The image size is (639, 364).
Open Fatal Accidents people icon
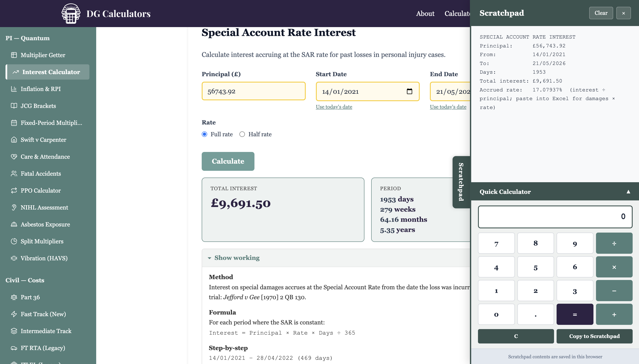(14, 174)
